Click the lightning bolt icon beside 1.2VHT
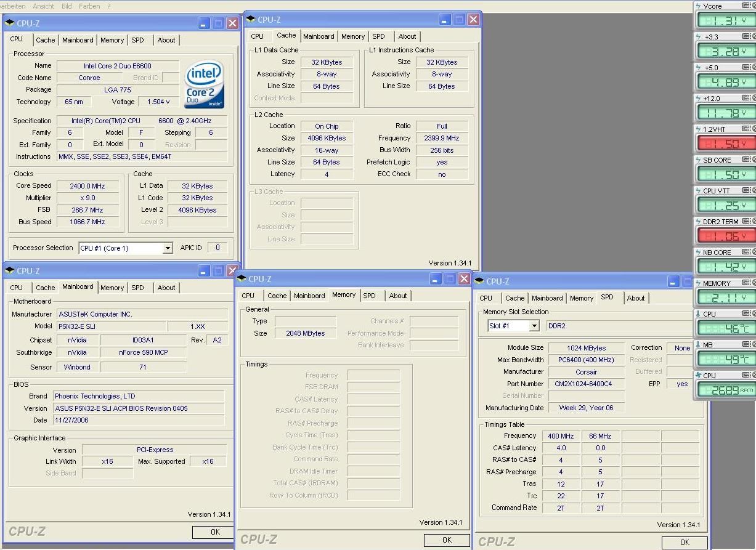Screen dimensions: 756x550 click(x=698, y=129)
